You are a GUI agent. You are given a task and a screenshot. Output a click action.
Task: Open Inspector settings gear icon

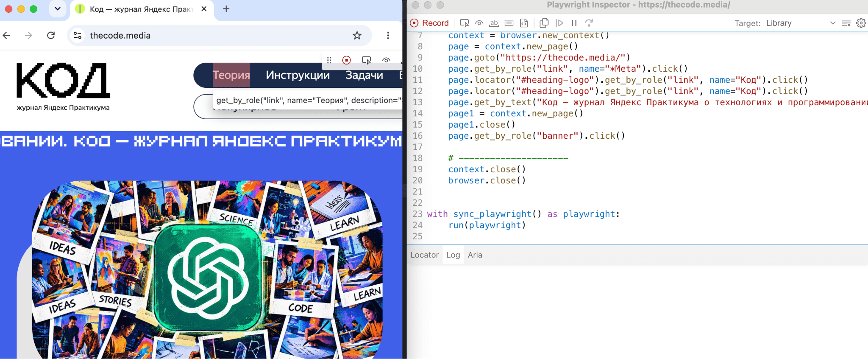(861, 23)
